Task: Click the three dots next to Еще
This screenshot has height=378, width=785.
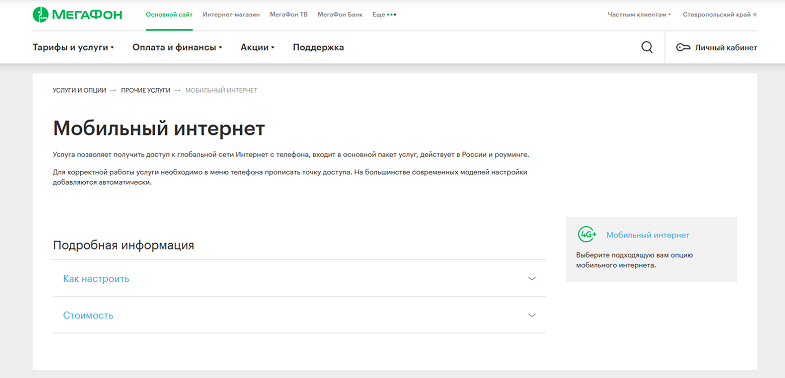Action: point(391,15)
